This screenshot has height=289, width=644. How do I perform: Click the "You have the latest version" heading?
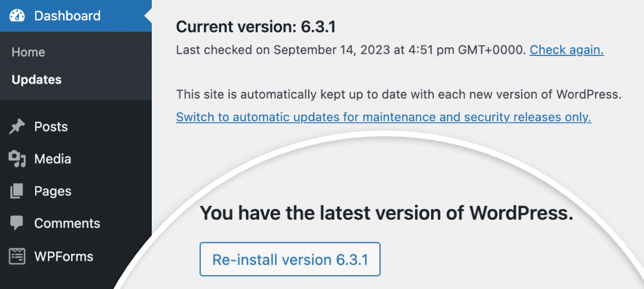pos(386,213)
